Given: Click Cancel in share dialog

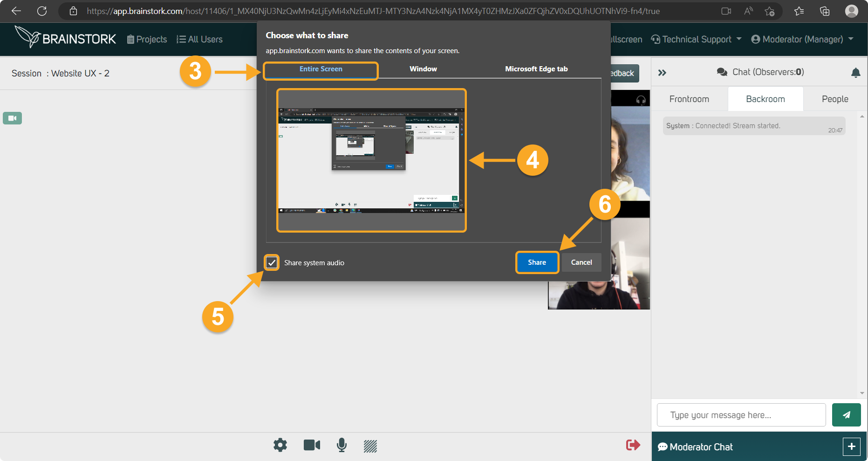Looking at the screenshot, I should (x=581, y=262).
